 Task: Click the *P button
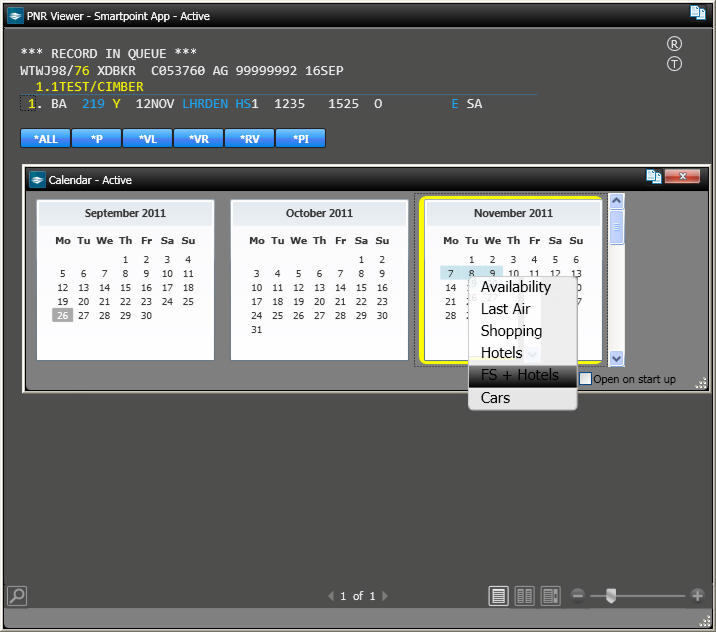click(x=96, y=138)
